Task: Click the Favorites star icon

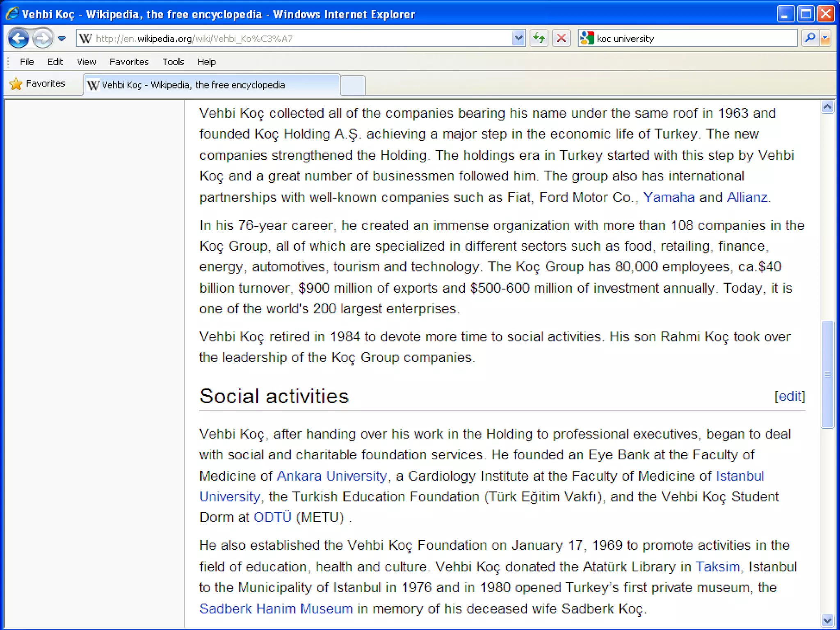Action: (16, 84)
